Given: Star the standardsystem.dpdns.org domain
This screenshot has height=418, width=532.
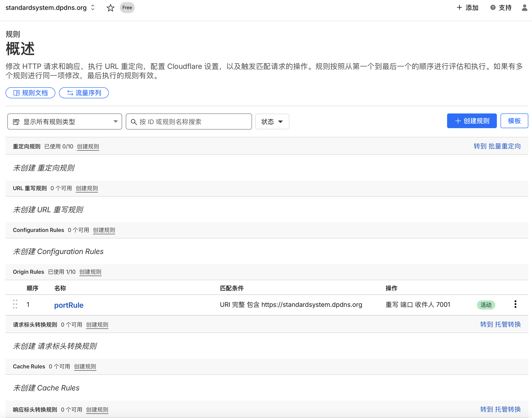Looking at the screenshot, I should (x=110, y=8).
